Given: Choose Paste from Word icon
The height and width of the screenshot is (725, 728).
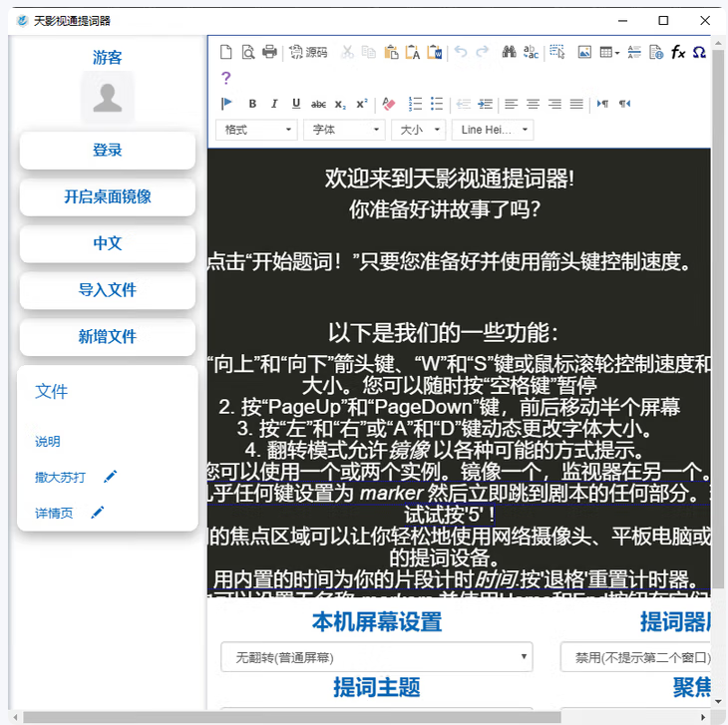Looking at the screenshot, I should pos(435,52).
